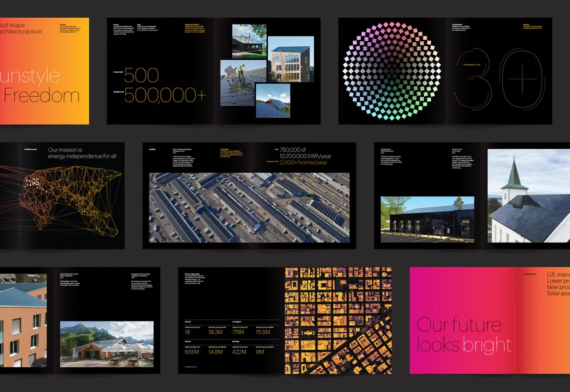Image resolution: width=570 pixels, height=392 pixels.
Task: Open the aerial industrial rooftops photo
Action: tap(249, 207)
